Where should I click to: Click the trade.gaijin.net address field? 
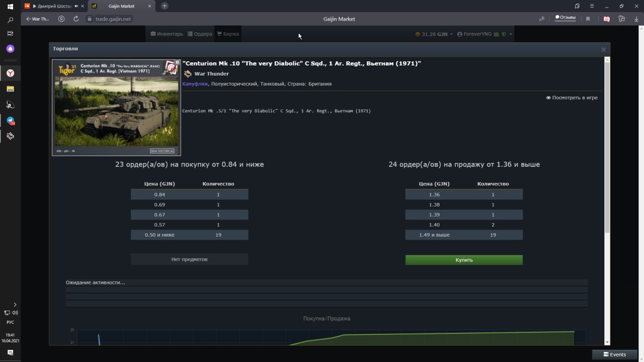pos(113,19)
